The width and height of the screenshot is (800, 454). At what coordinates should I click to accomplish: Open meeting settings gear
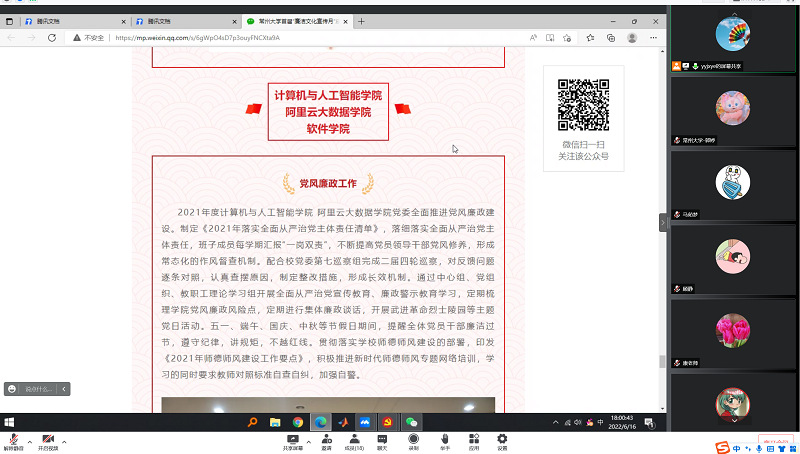click(502, 442)
